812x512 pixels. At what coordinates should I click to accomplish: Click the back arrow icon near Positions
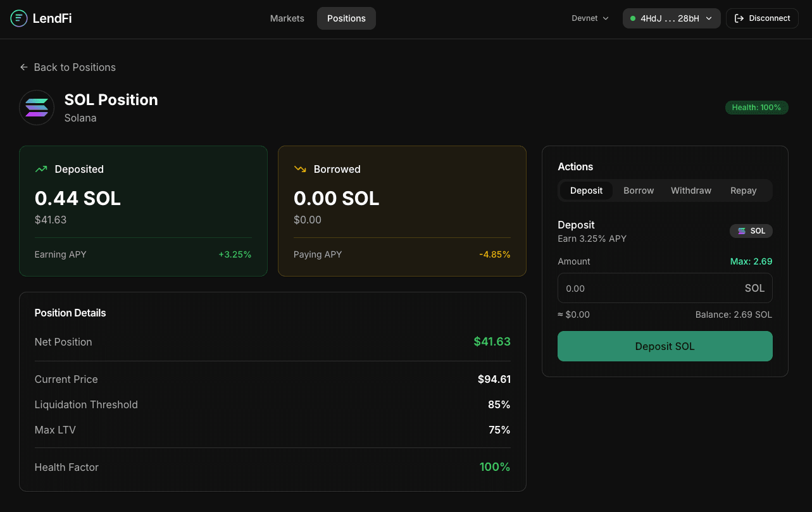click(24, 67)
